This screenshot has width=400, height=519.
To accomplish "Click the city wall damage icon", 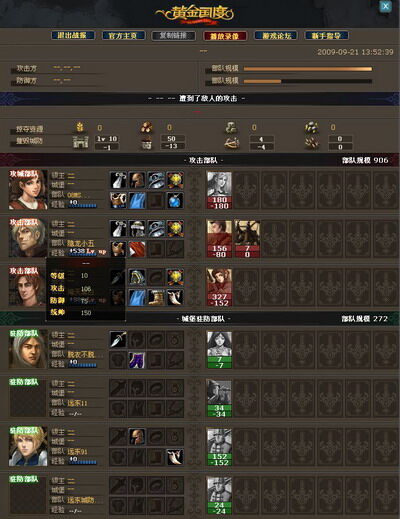I will point(81,142).
